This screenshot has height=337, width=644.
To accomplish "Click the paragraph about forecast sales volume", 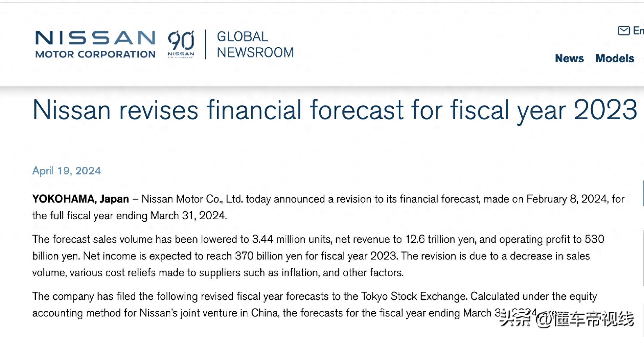I will coord(319,256).
